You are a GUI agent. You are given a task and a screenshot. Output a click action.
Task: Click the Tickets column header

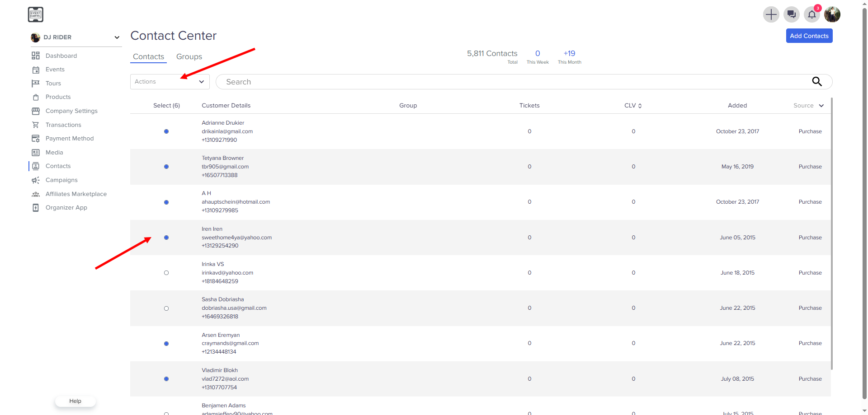point(529,106)
